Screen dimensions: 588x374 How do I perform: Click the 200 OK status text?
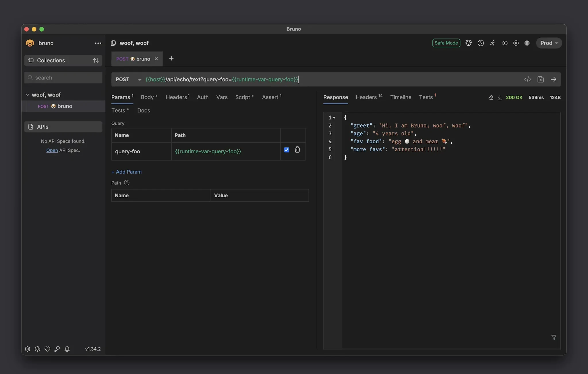click(514, 98)
